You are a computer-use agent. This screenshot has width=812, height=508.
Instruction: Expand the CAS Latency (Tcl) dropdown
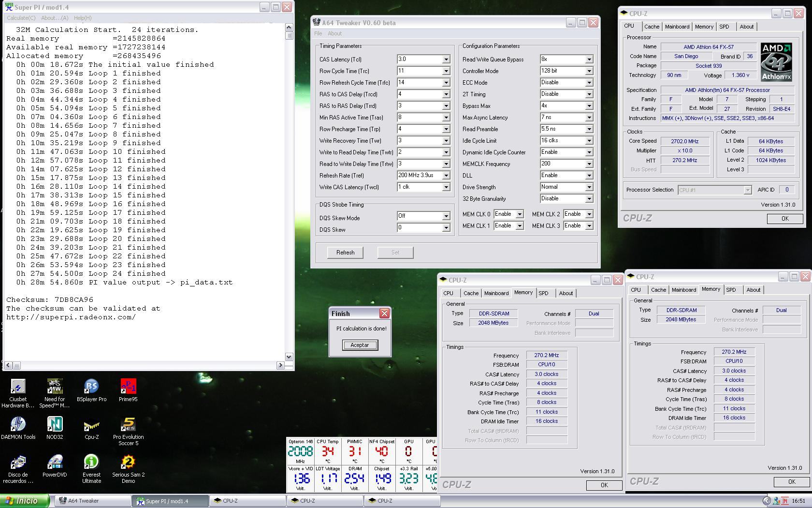click(x=446, y=60)
